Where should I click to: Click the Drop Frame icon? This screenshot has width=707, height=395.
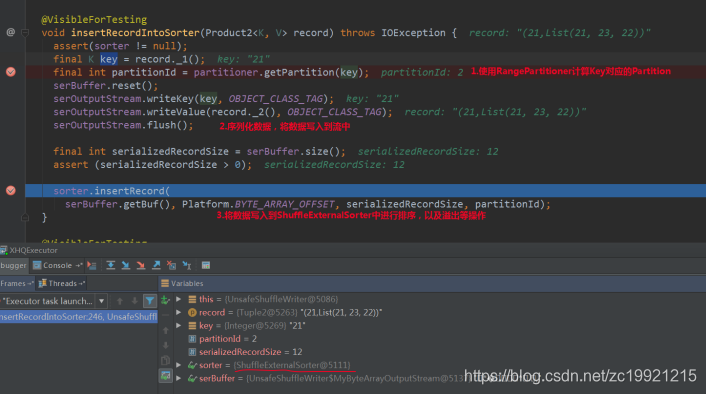(x=171, y=266)
